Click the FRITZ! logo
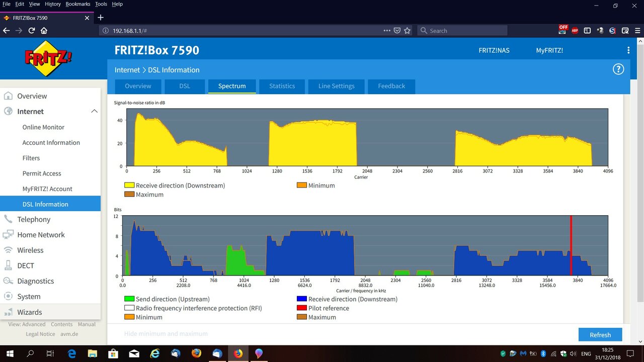This screenshot has height=362, width=644. tap(48, 58)
